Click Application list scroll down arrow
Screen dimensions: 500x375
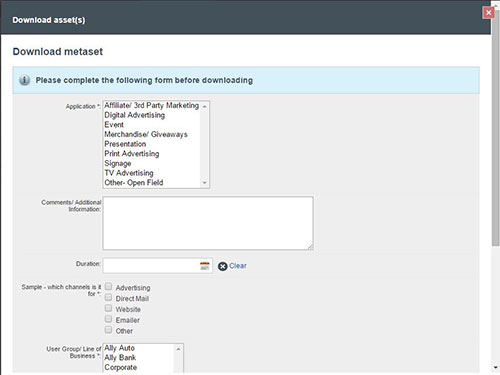click(x=205, y=183)
